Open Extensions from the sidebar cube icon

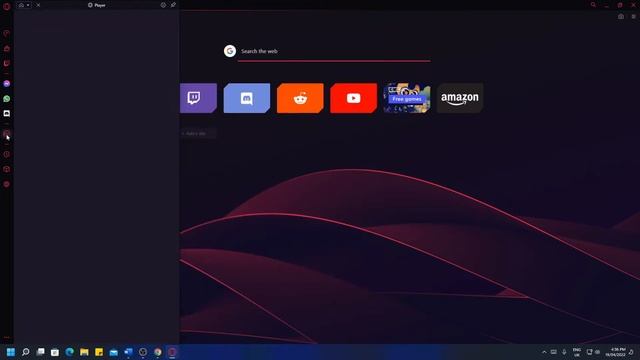pyautogui.click(x=7, y=169)
